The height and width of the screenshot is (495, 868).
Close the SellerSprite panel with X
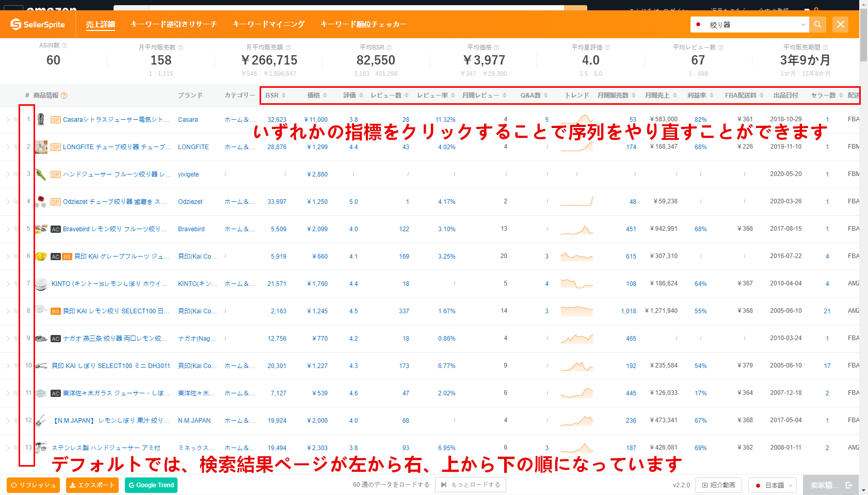[840, 24]
